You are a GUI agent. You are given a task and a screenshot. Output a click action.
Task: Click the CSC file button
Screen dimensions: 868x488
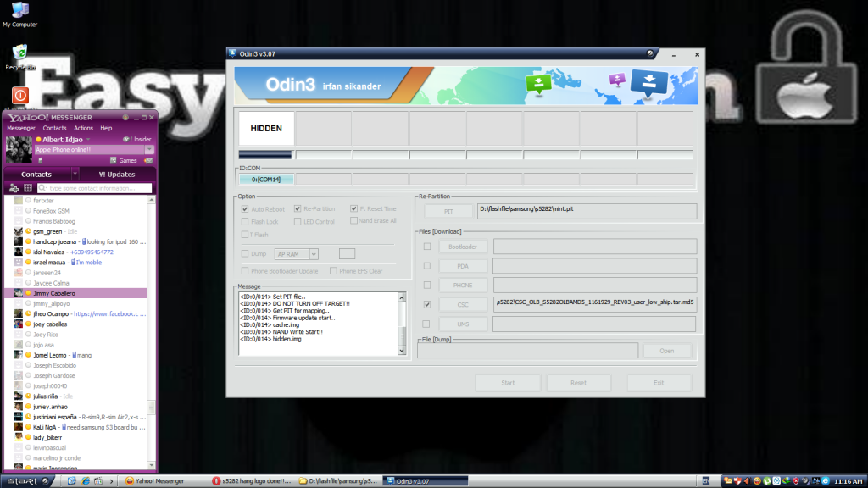(463, 305)
